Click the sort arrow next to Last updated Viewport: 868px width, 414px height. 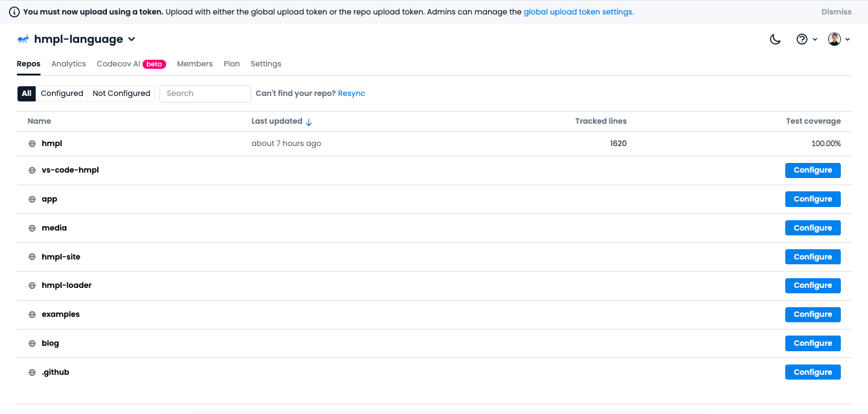pyautogui.click(x=309, y=122)
